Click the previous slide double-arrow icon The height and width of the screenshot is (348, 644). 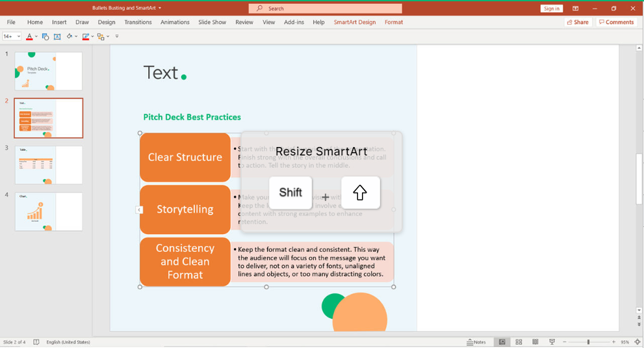click(x=639, y=317)
